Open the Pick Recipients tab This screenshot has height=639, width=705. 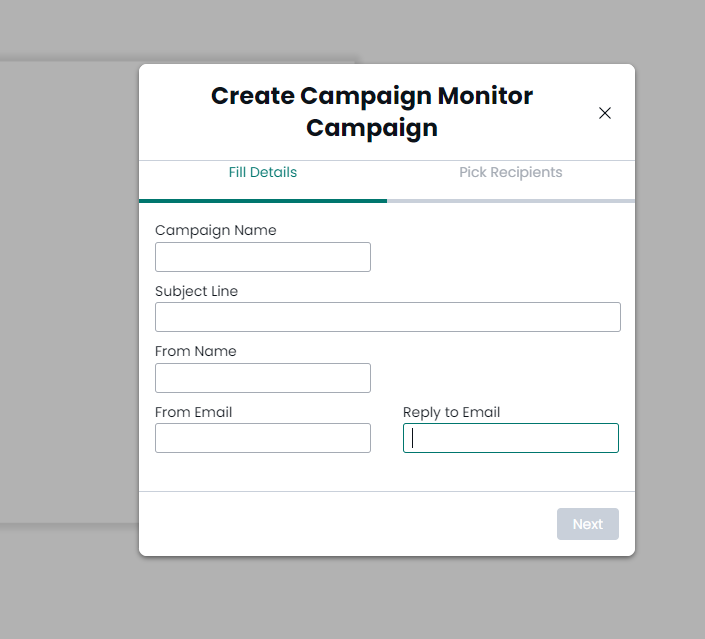pyautogui.click(x=510, y=172)
